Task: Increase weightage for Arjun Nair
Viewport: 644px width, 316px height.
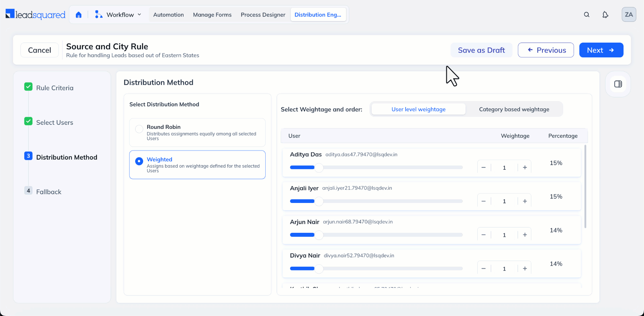Action: 525,235
